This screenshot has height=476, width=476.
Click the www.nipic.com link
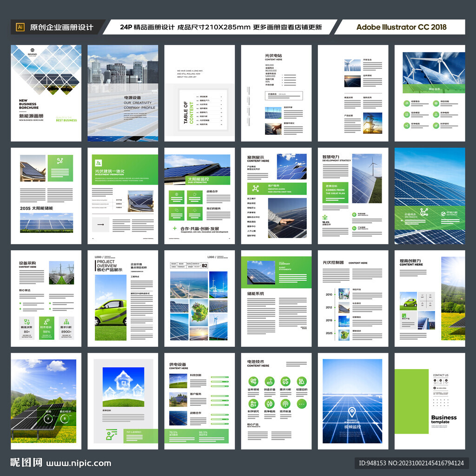click(79, 463)
